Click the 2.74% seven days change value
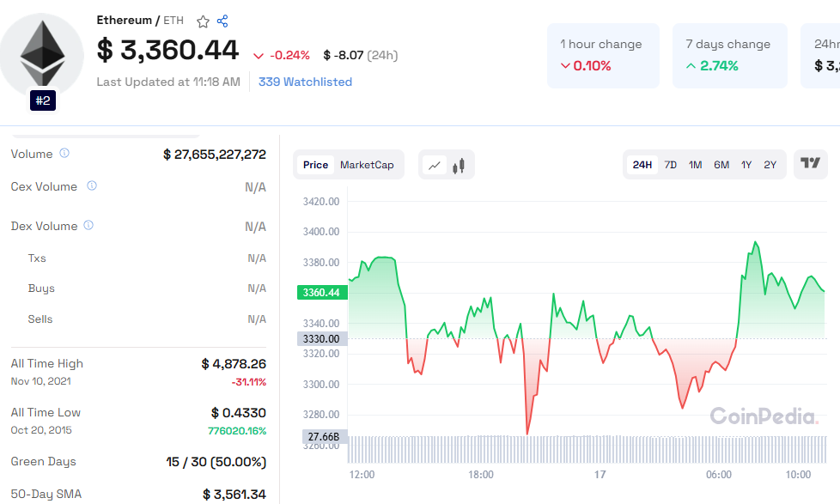 (719, 66)
